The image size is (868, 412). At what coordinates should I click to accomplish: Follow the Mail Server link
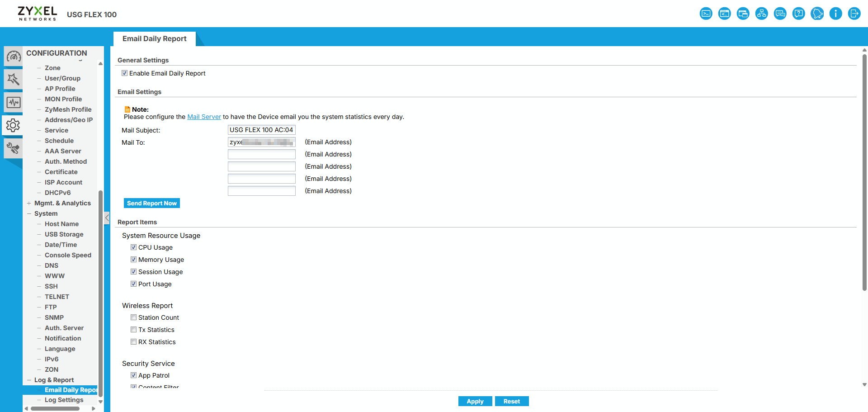[x=204, y=117]
